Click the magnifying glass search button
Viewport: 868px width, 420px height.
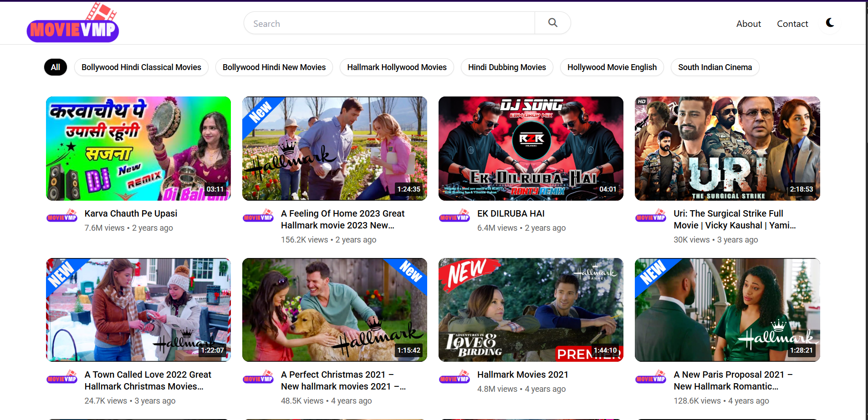552,23
